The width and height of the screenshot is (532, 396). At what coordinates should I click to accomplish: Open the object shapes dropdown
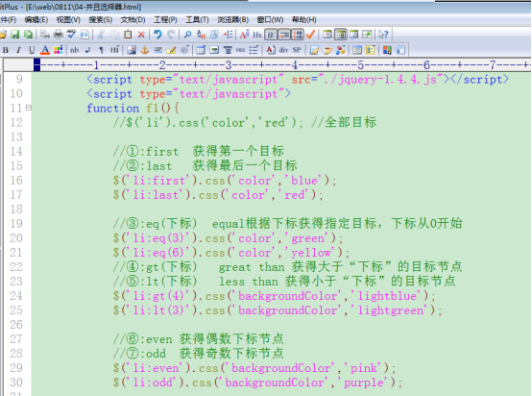click(341, 50)
